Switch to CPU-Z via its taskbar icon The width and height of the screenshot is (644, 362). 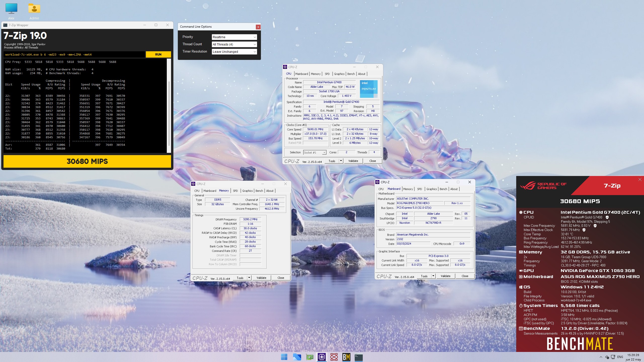tap(322, 357)
